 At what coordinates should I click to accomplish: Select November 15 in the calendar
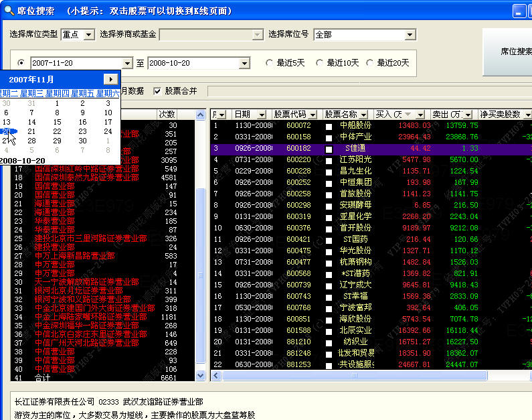pos(57,122)
